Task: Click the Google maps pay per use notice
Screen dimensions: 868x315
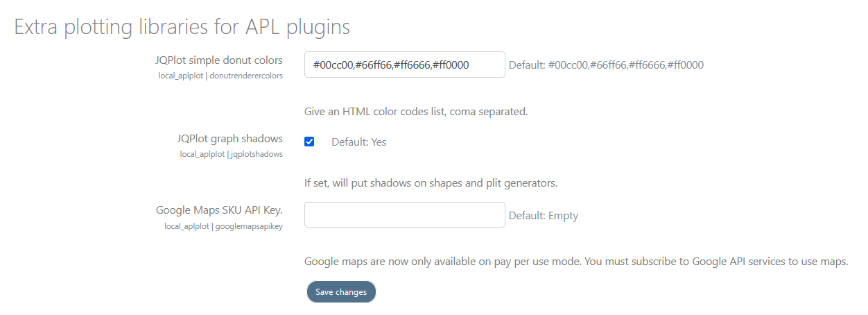Action: pos(576,262)
